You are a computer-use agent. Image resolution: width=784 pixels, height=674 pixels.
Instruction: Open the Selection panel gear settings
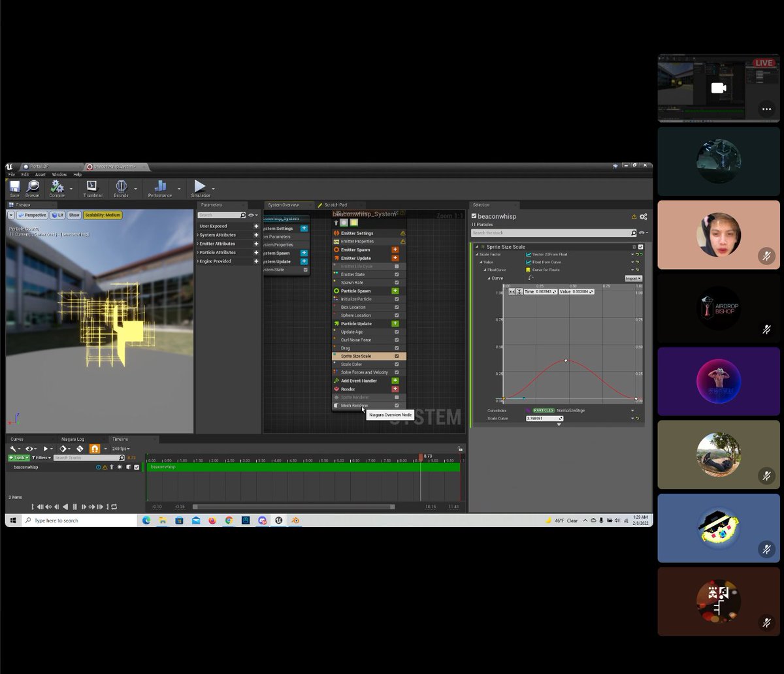tap(644, 217)
